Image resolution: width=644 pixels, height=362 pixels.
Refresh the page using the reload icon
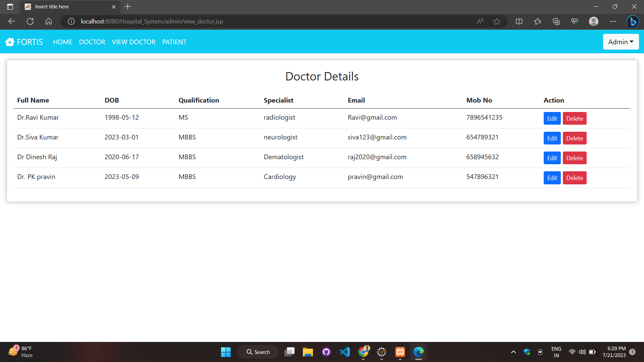click(x=30, y=21)
